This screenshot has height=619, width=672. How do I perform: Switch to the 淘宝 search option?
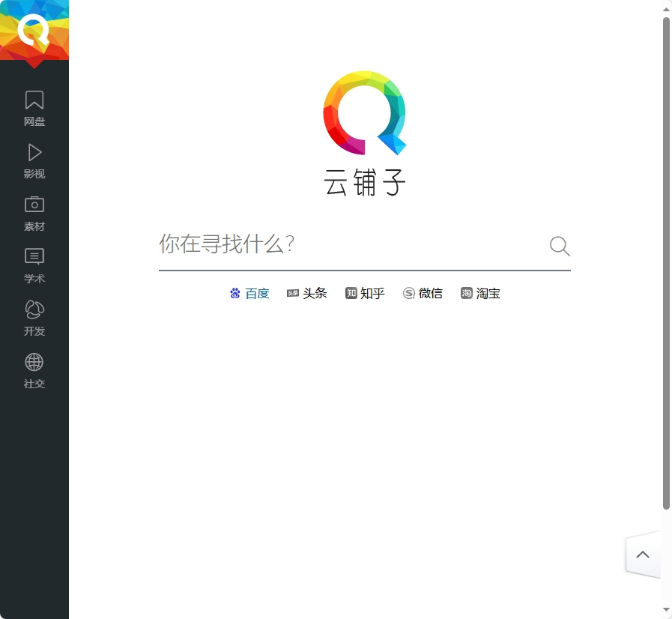click(x=480, y=294)
